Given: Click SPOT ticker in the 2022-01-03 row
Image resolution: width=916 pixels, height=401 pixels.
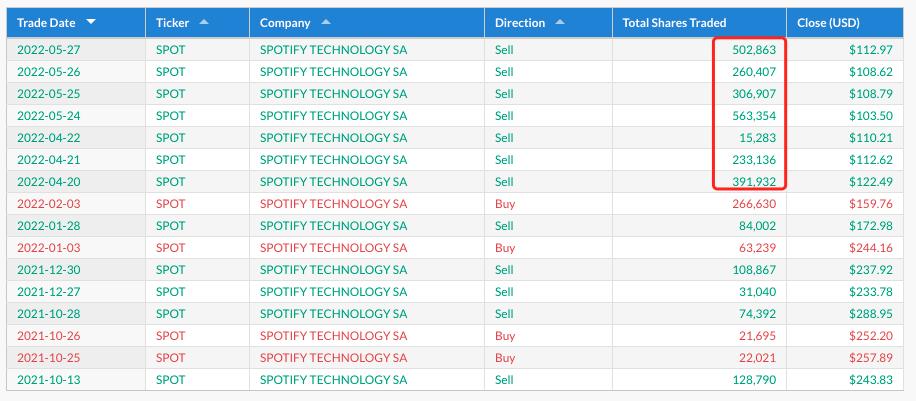Looking at the screenshot, I should (171, 248).
